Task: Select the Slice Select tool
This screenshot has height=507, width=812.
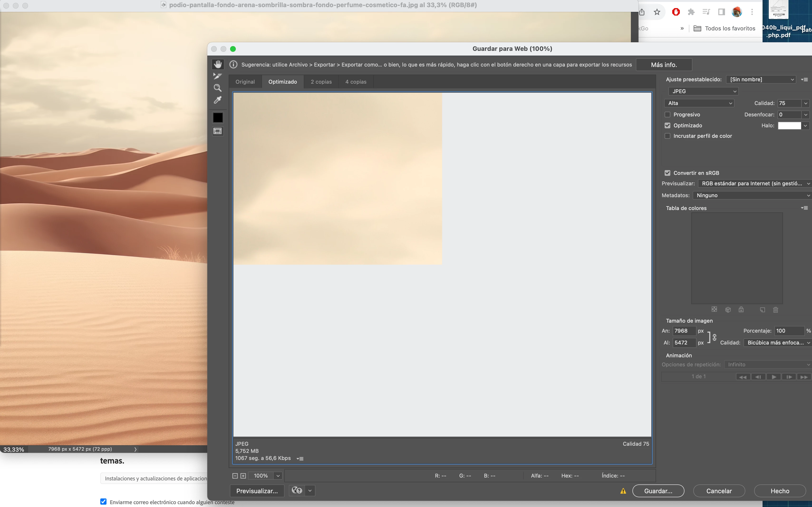Action: tap(218, 76)
